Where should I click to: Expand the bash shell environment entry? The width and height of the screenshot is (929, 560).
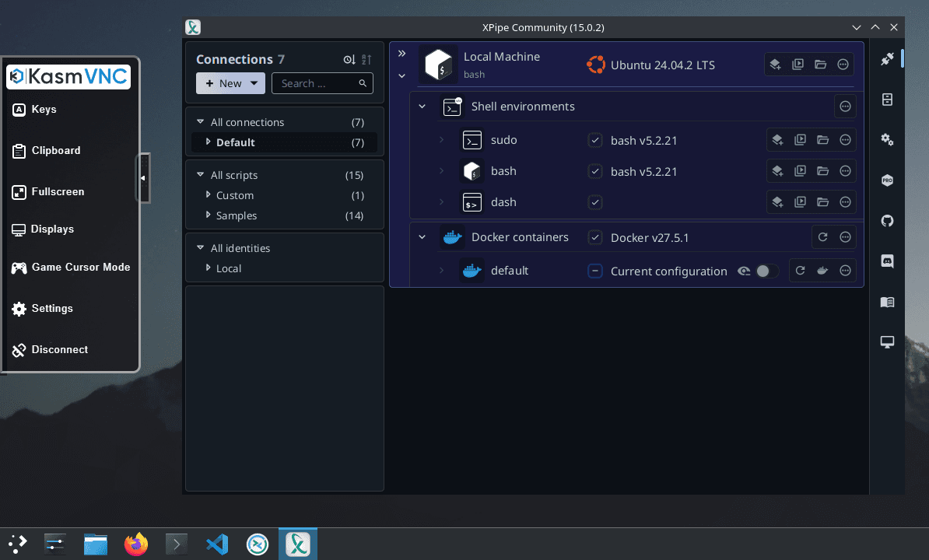coord(441,171)
